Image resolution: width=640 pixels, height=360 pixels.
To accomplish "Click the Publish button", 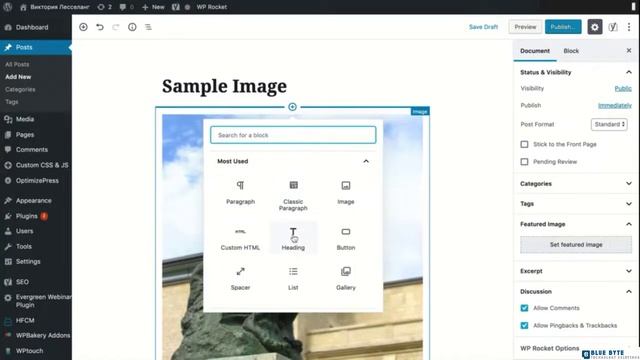I will (x=563, y=27).
